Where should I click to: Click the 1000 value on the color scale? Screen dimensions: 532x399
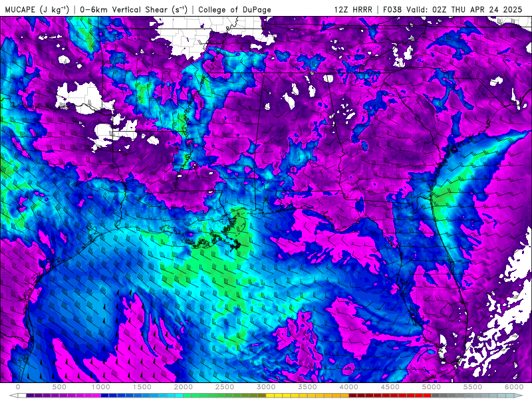coord(101,387)
